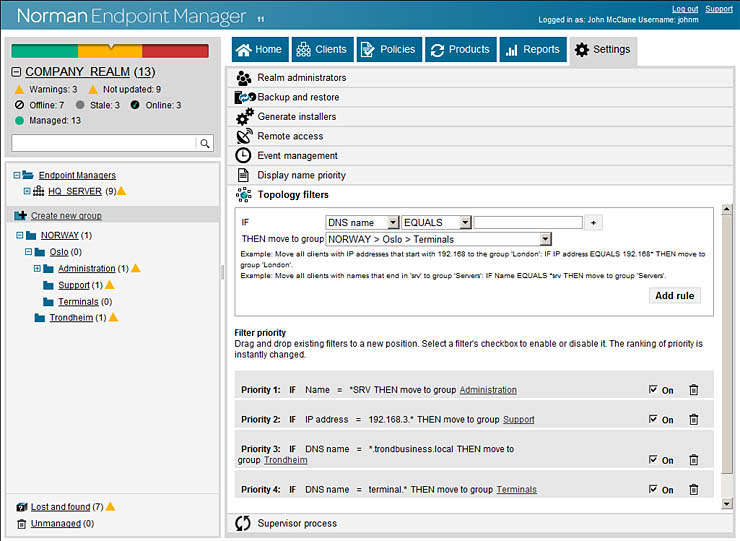The height and width of the screenshot is (541, 740).
Task: Click the Log out link
Action: tap(685, 9)
